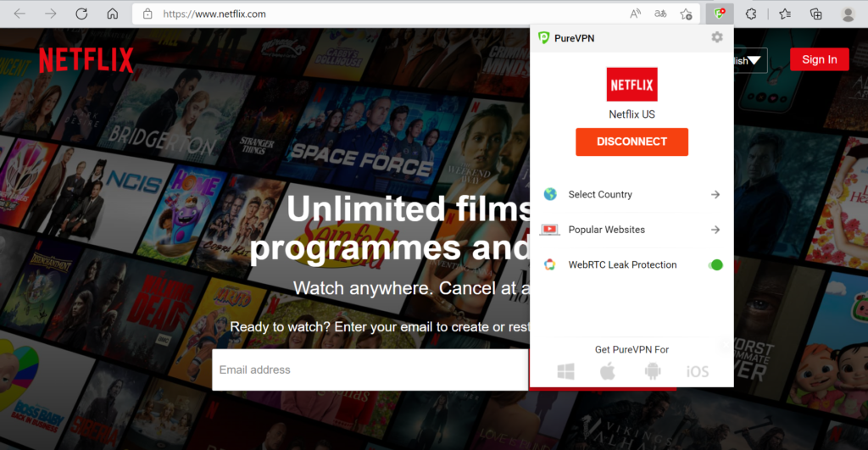
Task: Open Read Aloud from the address bar
Action: click(635, 14)
